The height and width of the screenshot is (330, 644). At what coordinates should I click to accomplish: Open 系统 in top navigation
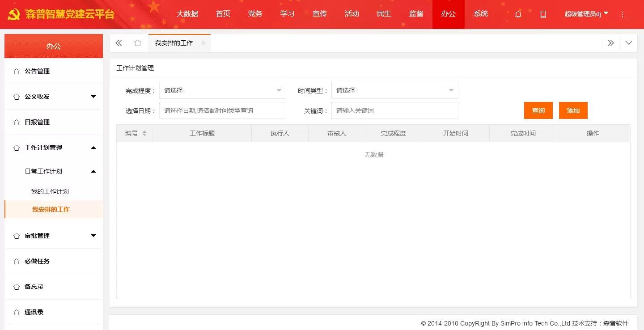point(481,14)
